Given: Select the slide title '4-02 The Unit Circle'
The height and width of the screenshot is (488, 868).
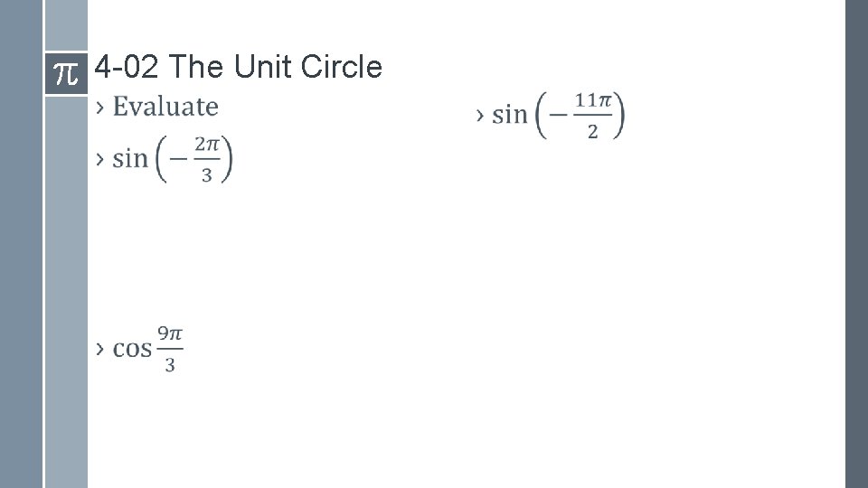Looking at the screenshot, I should [238, 67].
